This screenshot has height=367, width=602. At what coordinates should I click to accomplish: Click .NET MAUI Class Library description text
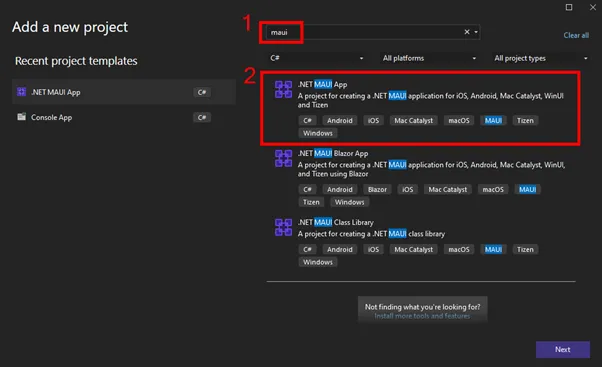point(371,234)
